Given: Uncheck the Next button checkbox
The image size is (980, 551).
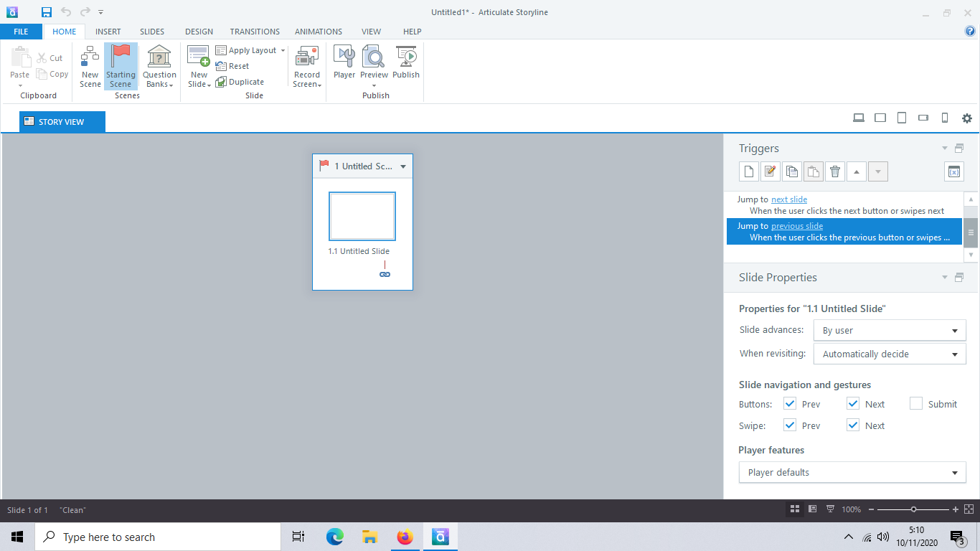Looking at the screenshot, I should 852,403.
